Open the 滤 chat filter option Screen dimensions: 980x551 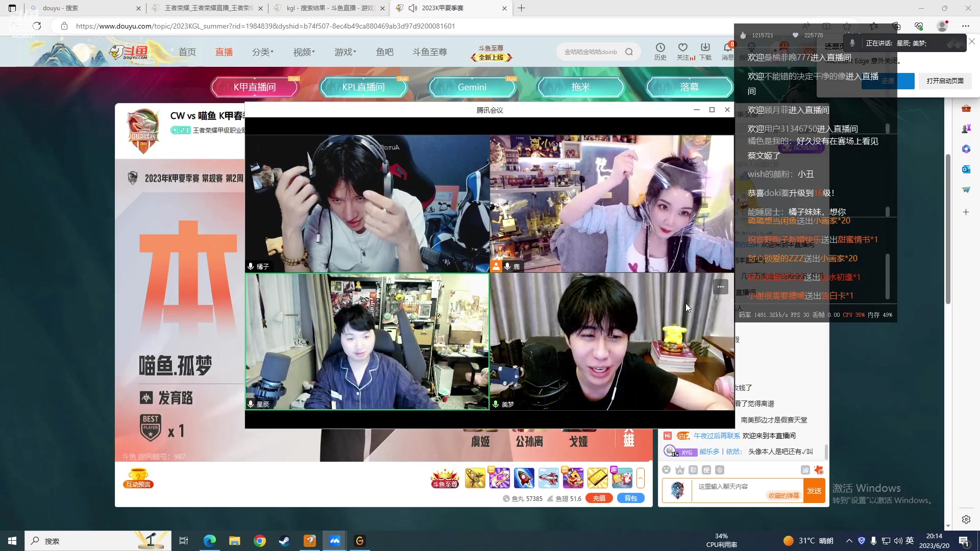(x=805, y=470)
